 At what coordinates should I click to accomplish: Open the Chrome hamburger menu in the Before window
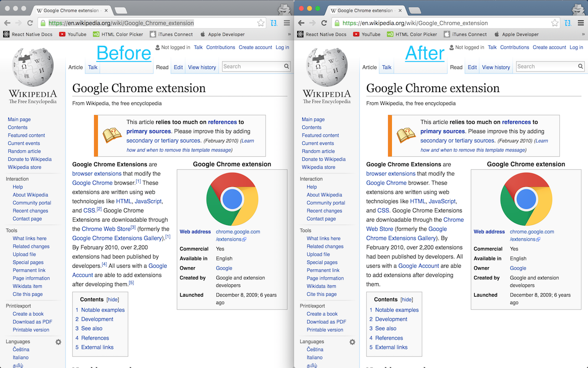[x=287, y=23]
